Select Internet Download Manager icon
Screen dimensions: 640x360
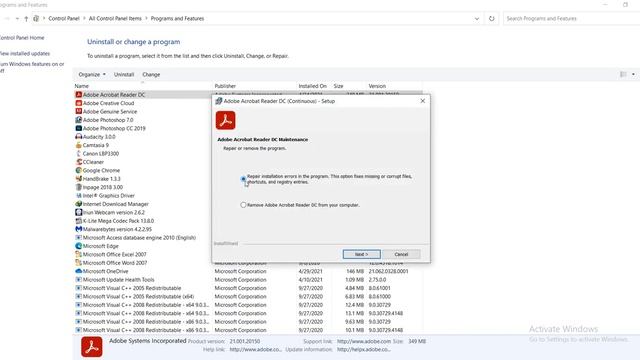79,204
